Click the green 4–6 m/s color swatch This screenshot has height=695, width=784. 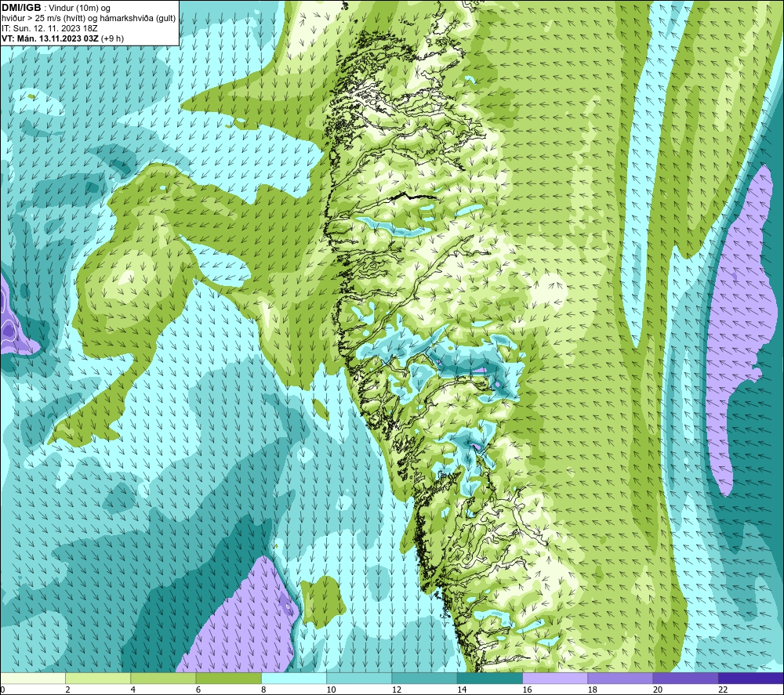(x=164, y=679)
